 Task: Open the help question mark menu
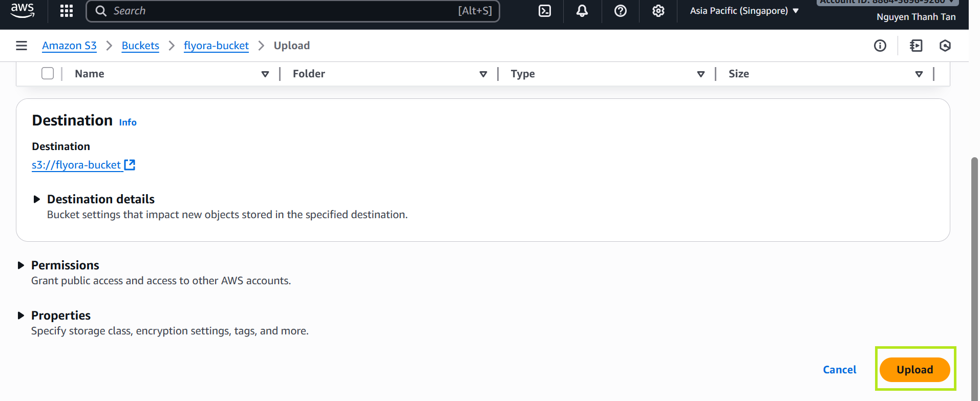click(620, 11)
